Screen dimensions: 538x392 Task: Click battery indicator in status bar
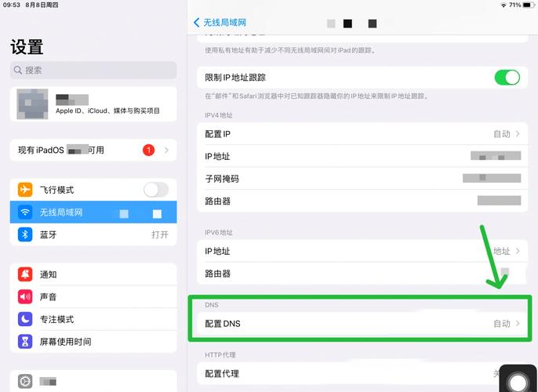[x=529, y=5]
